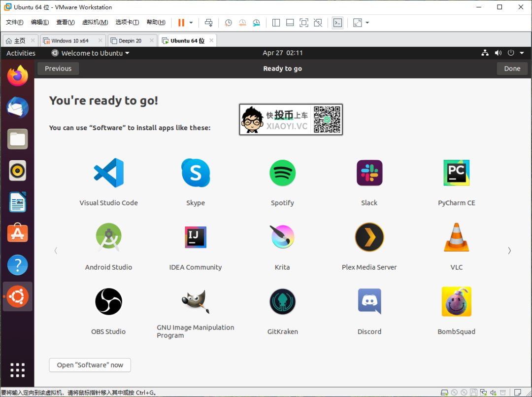Pick the IDEA Community icon
Image resolution: width=532 pixels, height=397 pixels.
pyautogui.click(x=196, y=237)
